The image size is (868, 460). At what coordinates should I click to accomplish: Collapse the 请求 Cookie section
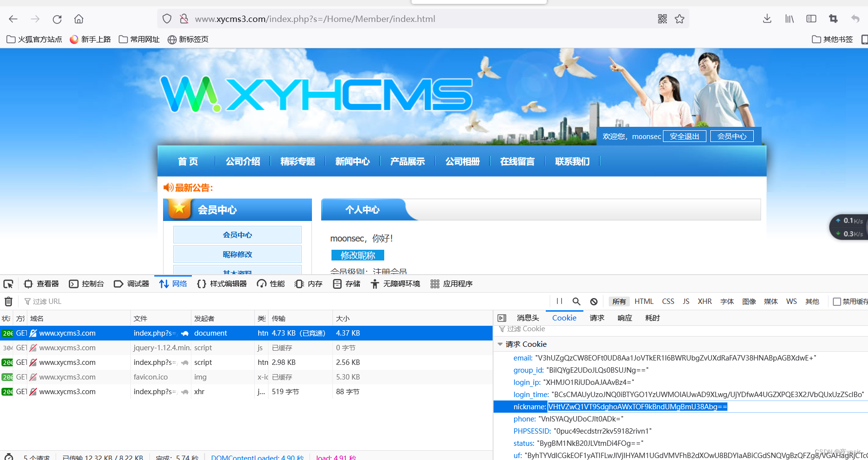[x=500, y=344]
